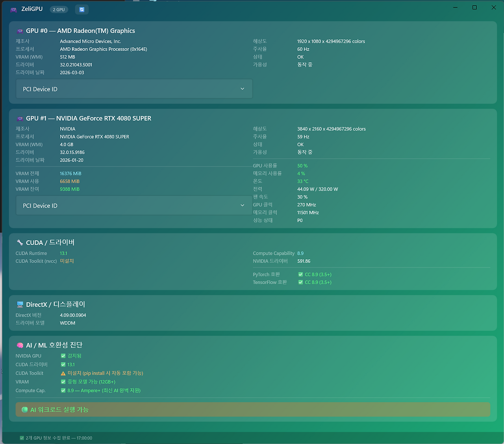Minimize the ZeliGPU window
Viewport: 504px width, 444px height.
[x=456, y=7]
